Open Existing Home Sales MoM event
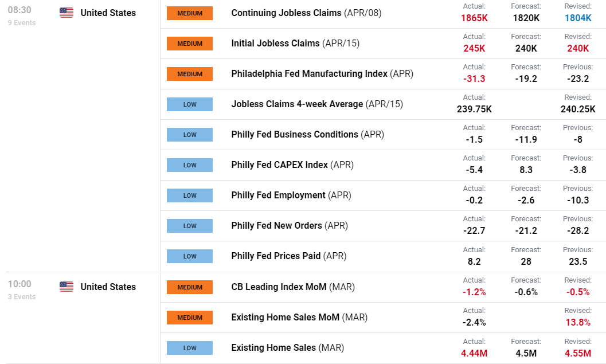The height and width of the screenshot is (364, 606). 299,317
